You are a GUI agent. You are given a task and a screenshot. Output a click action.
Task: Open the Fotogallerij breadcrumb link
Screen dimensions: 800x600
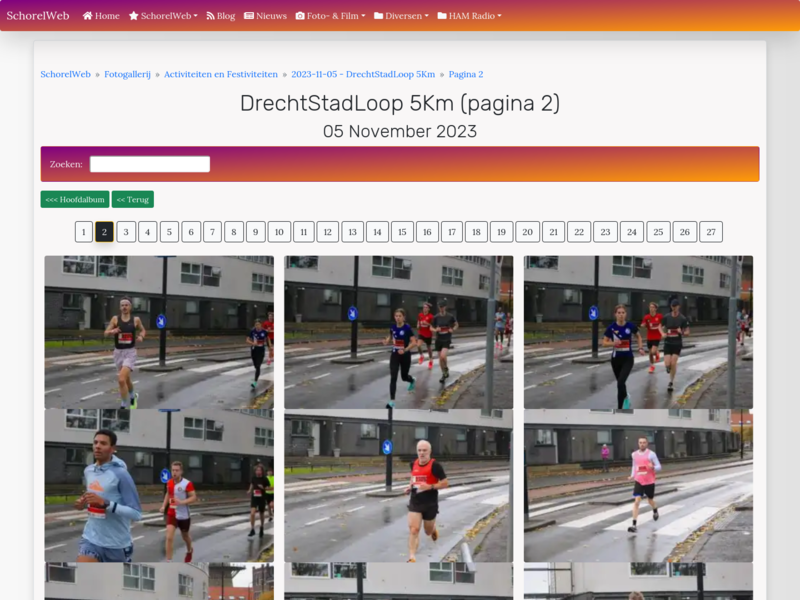pyautogui.click(x=128, y=74)
